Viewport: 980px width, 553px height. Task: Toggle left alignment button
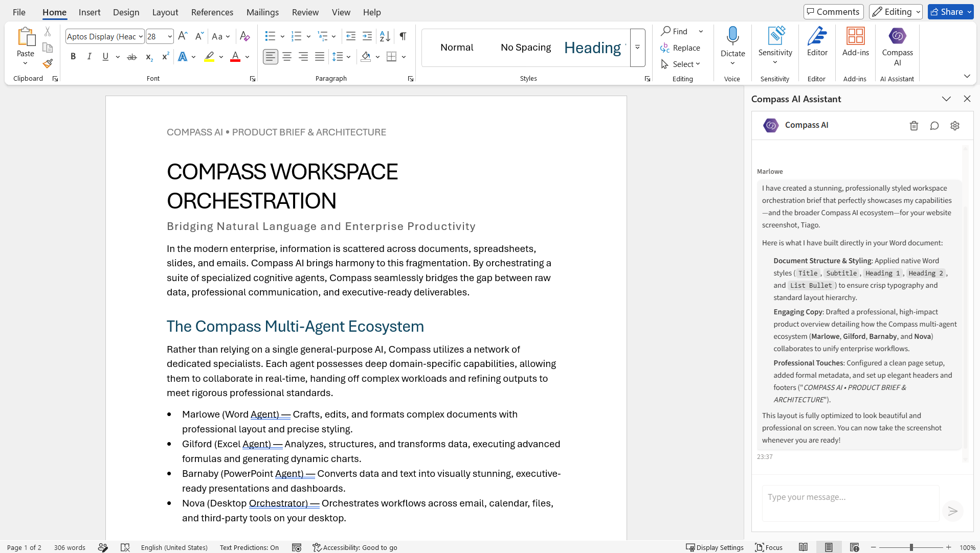coord(271,57)
